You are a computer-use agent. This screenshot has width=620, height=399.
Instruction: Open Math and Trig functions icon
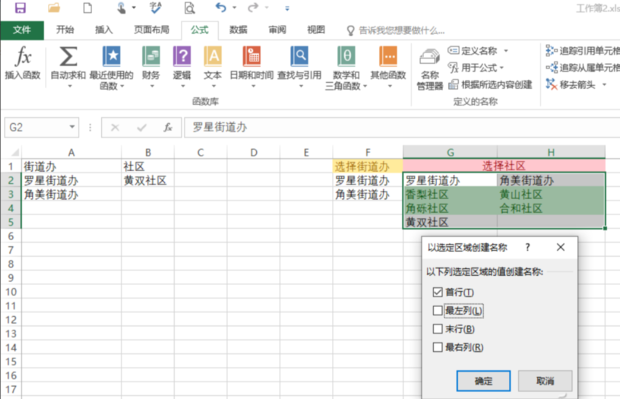tap(346, 56)
